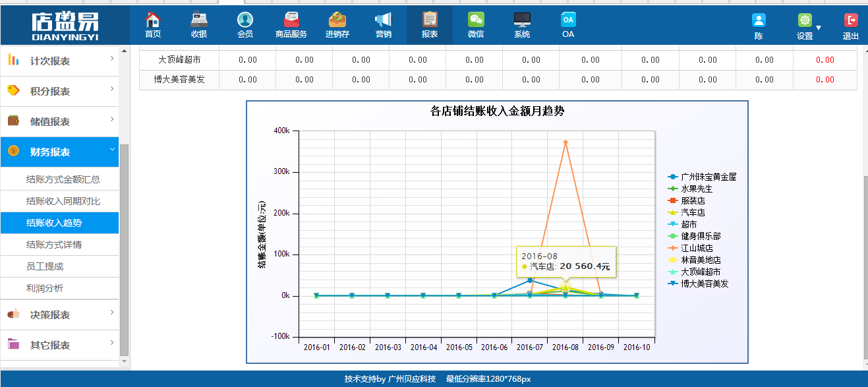Open the 进销存 inventory icon
The image size is (868, 387).
[337, 20]
